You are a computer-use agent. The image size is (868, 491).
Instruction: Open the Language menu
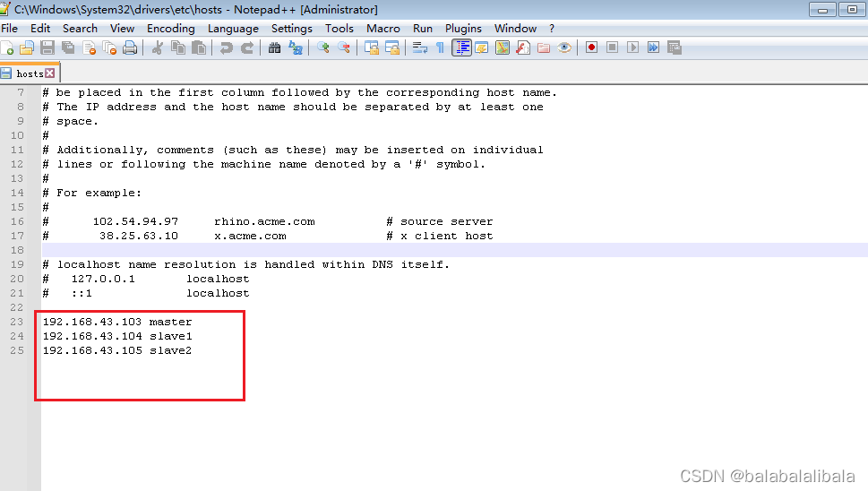233,29
